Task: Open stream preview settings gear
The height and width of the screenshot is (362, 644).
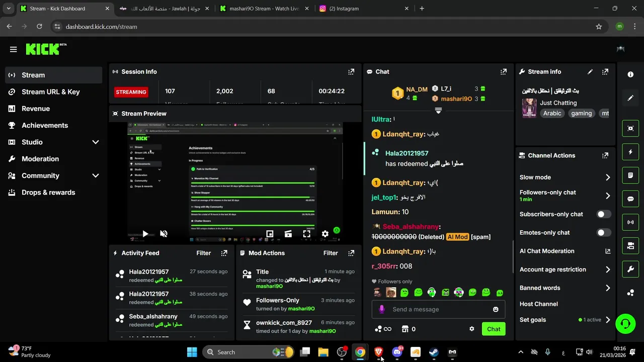Action: pos(325,234)
